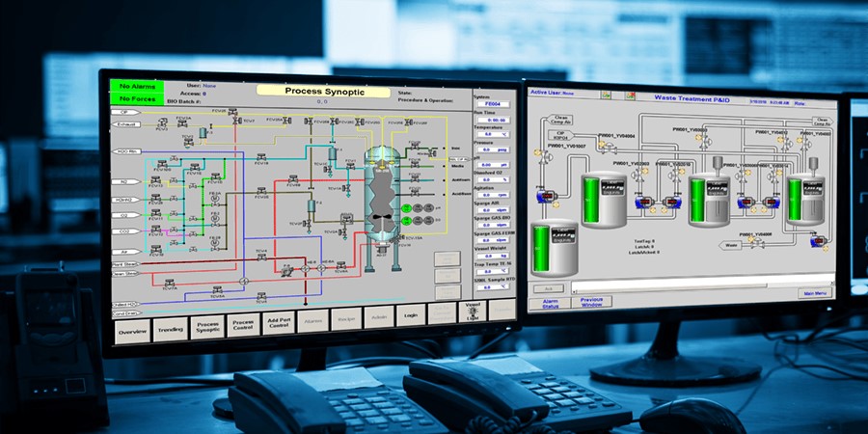The image size is (868, 434).
Task: Click the Admin button
Action: (x=379, y=316)
